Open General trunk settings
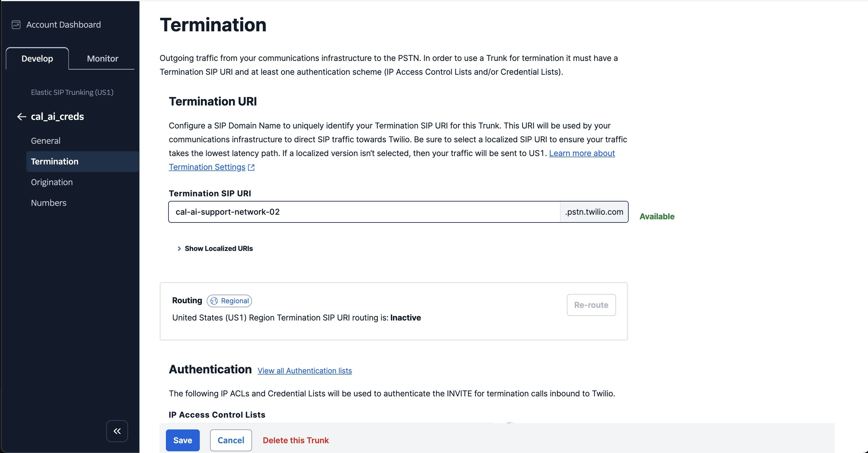 [x=45, y=141]
